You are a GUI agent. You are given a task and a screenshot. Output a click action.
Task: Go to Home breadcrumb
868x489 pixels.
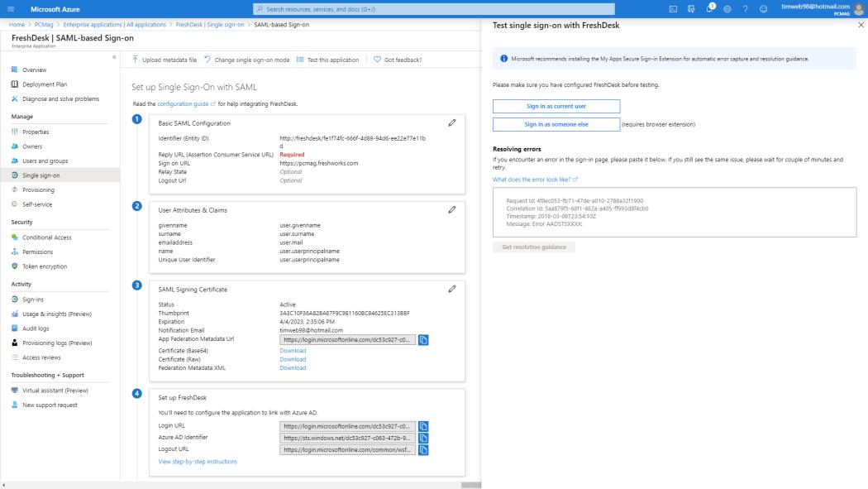pos(17,24)
